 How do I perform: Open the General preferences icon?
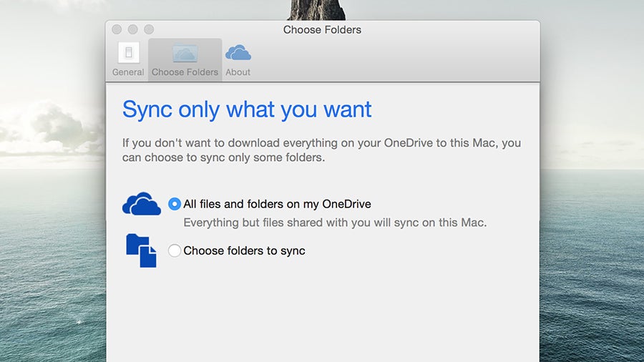coord(129,52)
